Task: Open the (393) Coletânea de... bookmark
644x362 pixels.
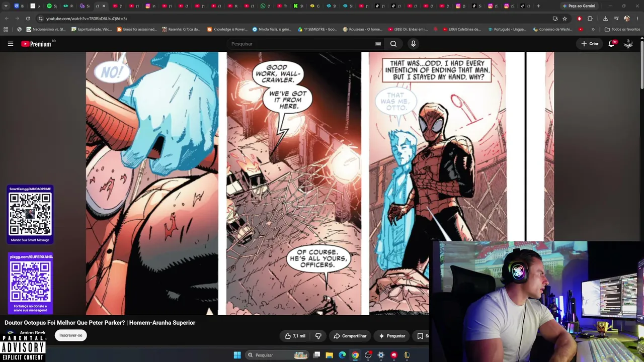Action: click(462, 29)
